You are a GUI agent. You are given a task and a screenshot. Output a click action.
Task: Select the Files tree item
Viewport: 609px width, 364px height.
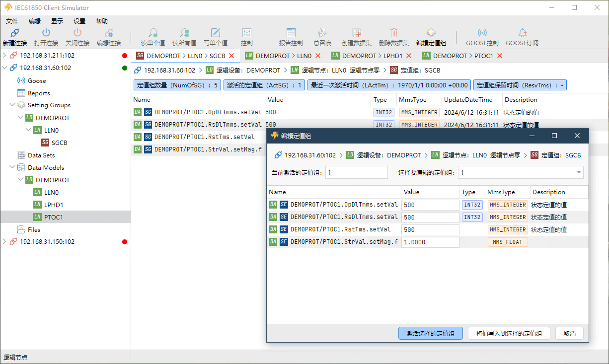click(x=34, y=230)
